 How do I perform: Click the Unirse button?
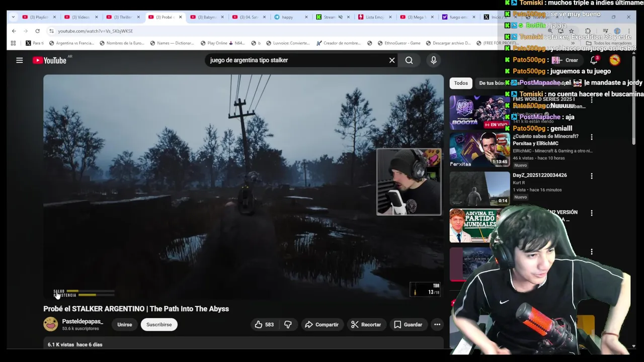click(x=125, y=325)
